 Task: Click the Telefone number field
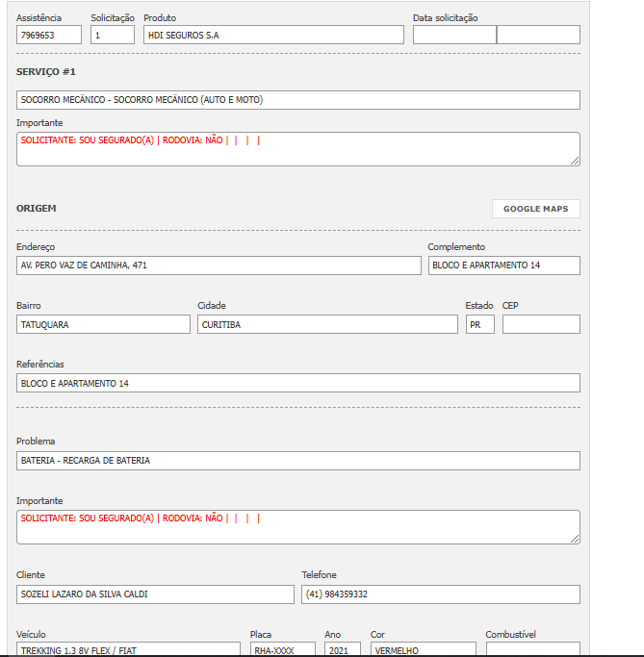point(440,594)
